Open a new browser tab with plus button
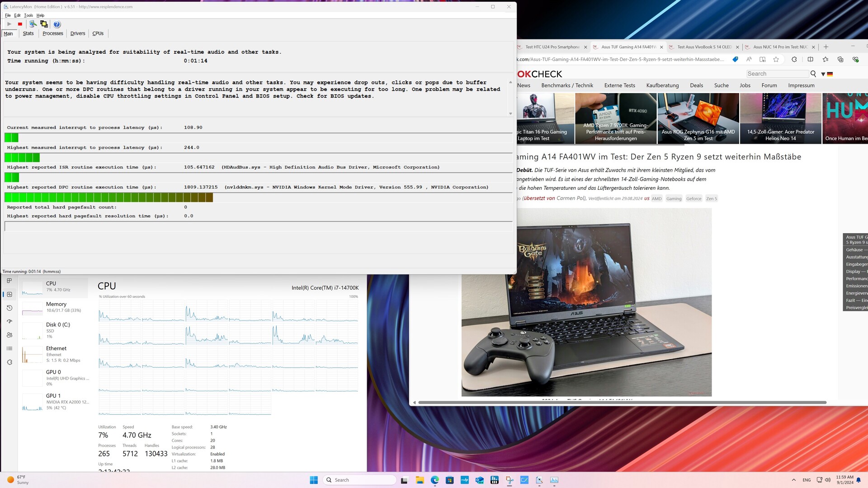 (826, 47)
